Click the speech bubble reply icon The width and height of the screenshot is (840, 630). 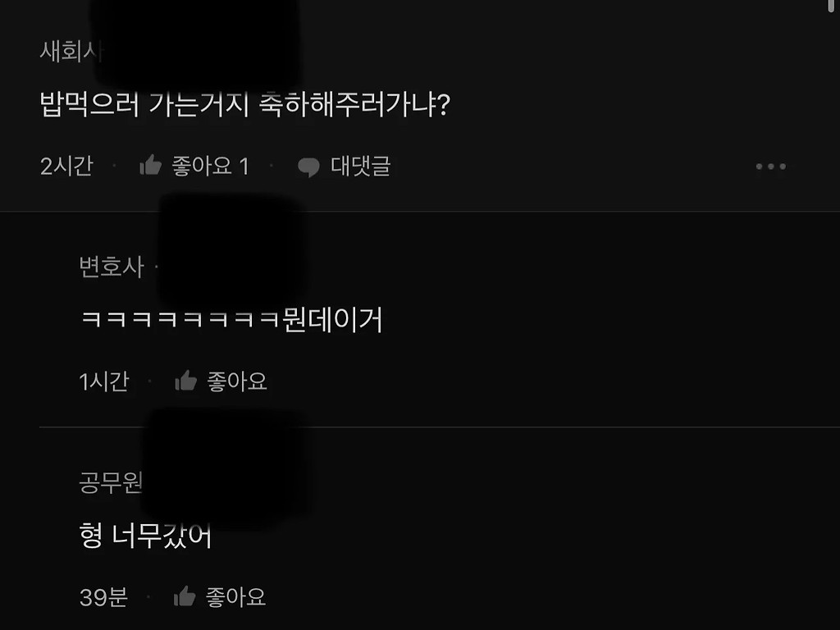(308, 167)
